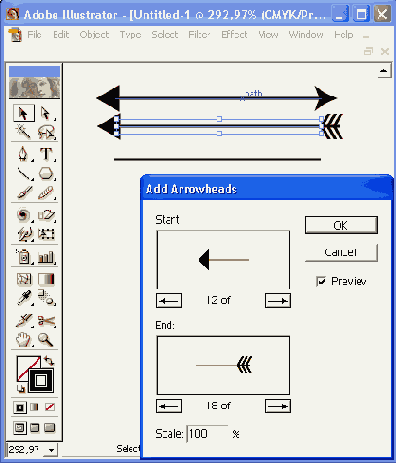Open the Filter menu
Image resolution: width=396 pixels, height=463 pixels.
pyautogui.click(x=199, y=35)
